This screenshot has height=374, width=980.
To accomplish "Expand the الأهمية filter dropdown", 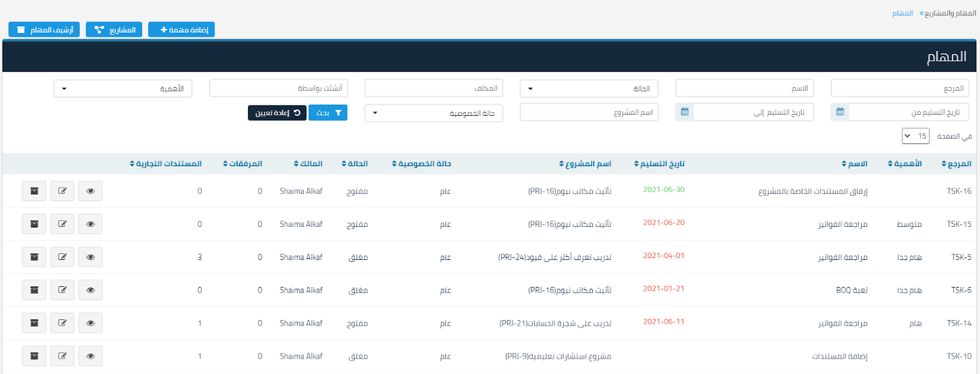I will point(123,89).
